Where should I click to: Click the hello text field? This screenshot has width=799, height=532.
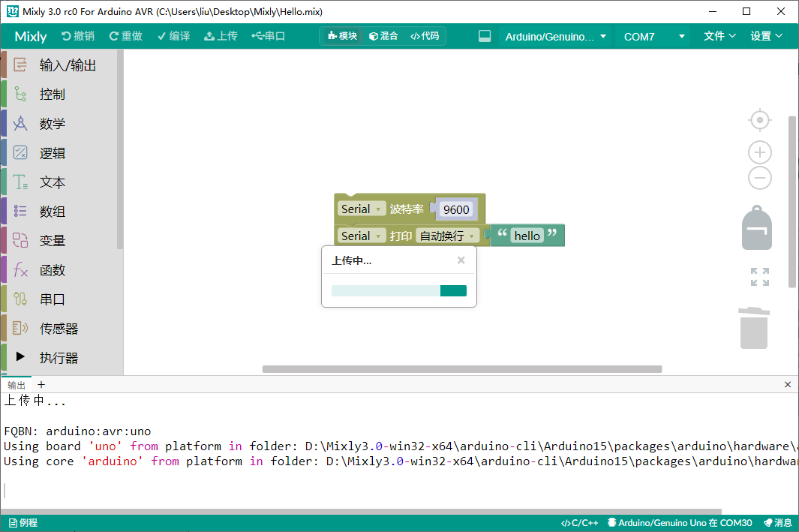coord(527,236)
